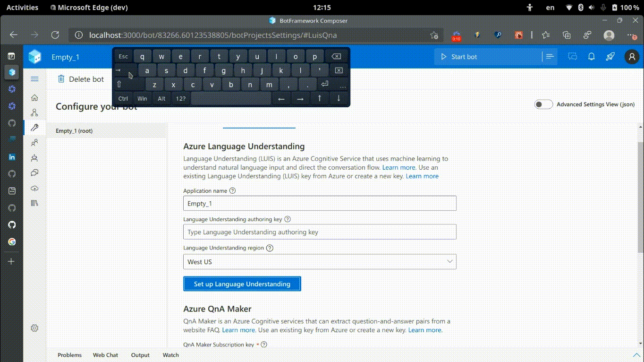Click the backspace key on on-screen keyboard
The height and width of the screenshot is (362, 644).
[336, 56]
